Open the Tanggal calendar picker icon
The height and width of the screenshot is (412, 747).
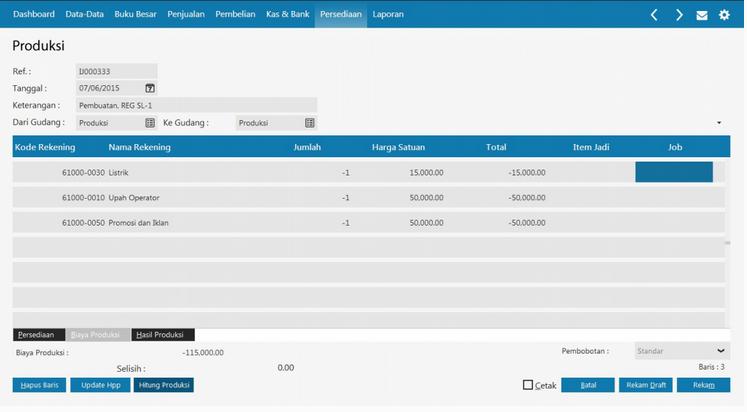(x=150, y=88)
